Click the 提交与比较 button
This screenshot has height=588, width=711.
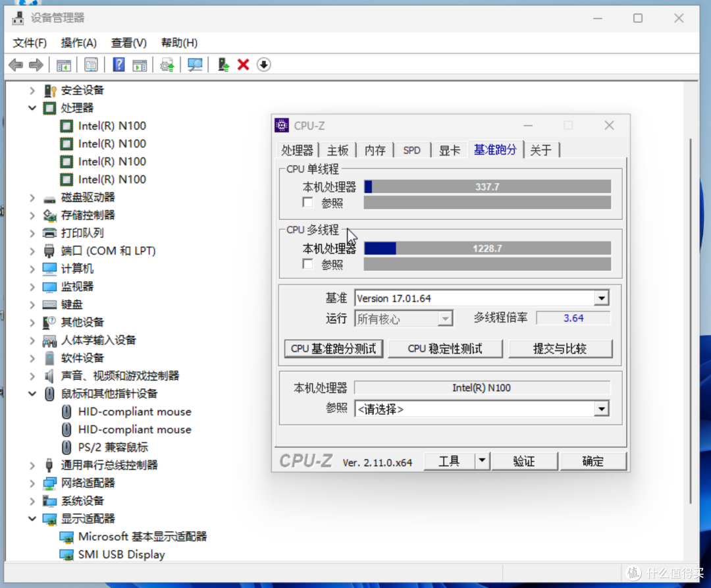[x=560, y=348]
